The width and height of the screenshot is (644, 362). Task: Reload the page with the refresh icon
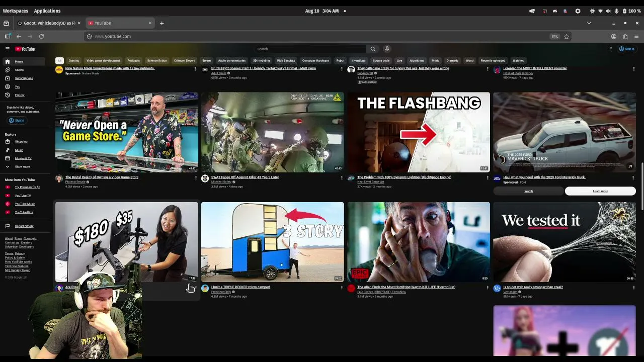click(42, 36)
